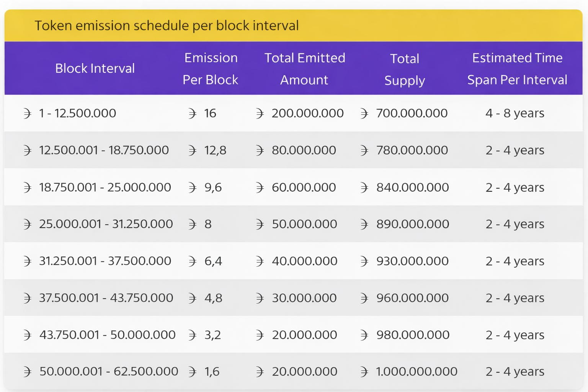
Task: Click the table title about token emission schedule
Action: click(167, 26)
